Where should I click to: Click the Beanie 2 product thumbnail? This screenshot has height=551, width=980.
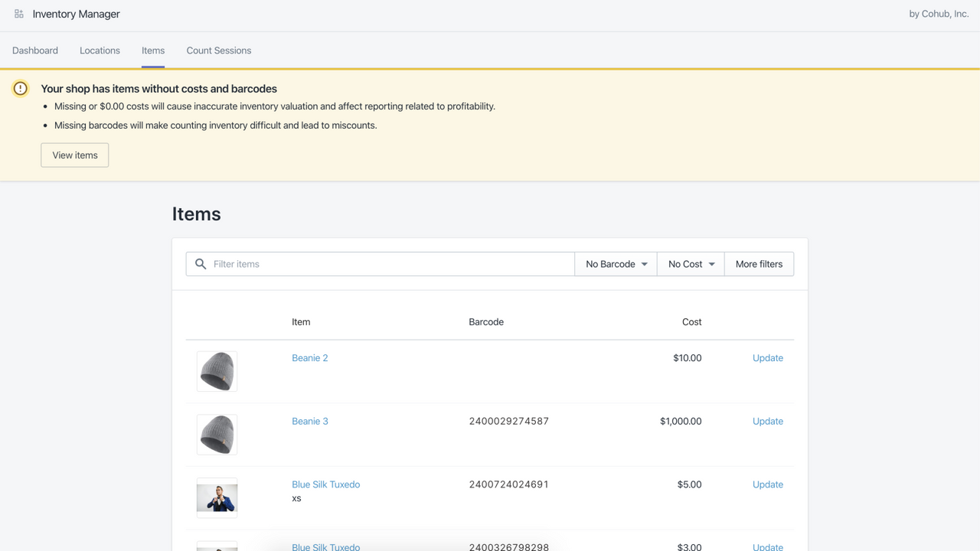point(217,371)
